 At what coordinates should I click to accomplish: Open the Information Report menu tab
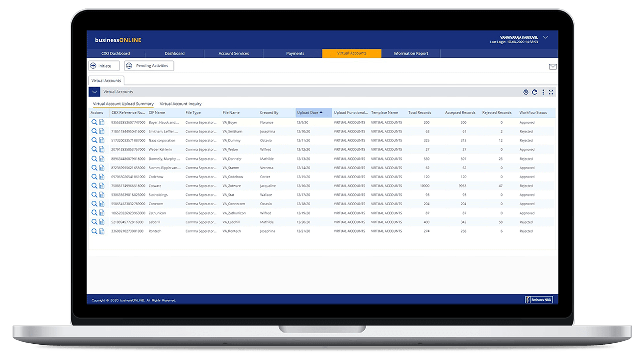point(411,53)
